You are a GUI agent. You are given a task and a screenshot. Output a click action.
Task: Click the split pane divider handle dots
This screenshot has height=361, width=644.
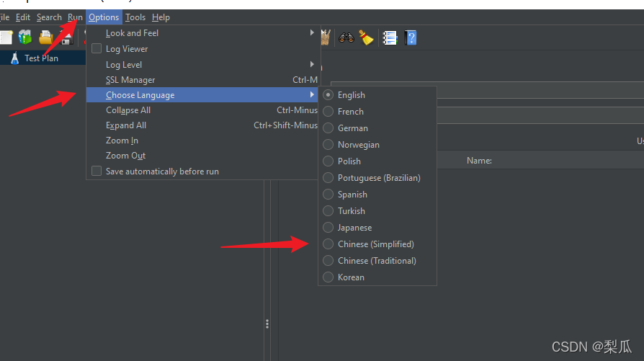pyautogui.click(x=267, y=324)
